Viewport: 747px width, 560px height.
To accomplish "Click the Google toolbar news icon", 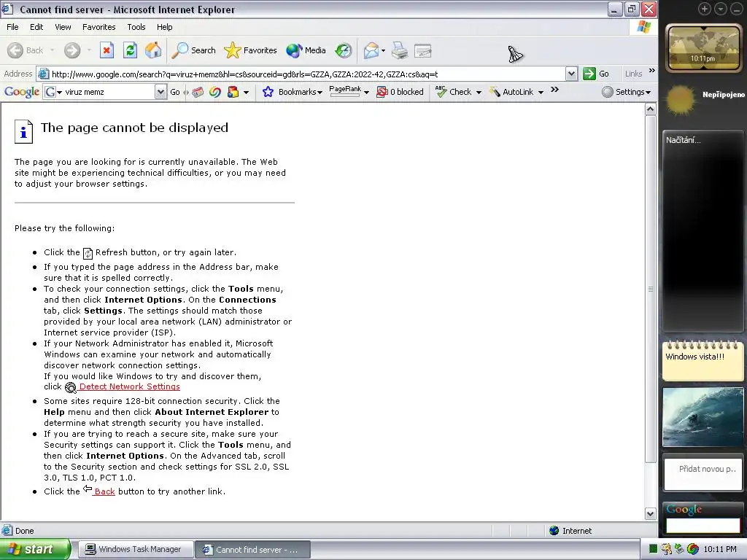I will pyautogui.click(x=198, y=92).
